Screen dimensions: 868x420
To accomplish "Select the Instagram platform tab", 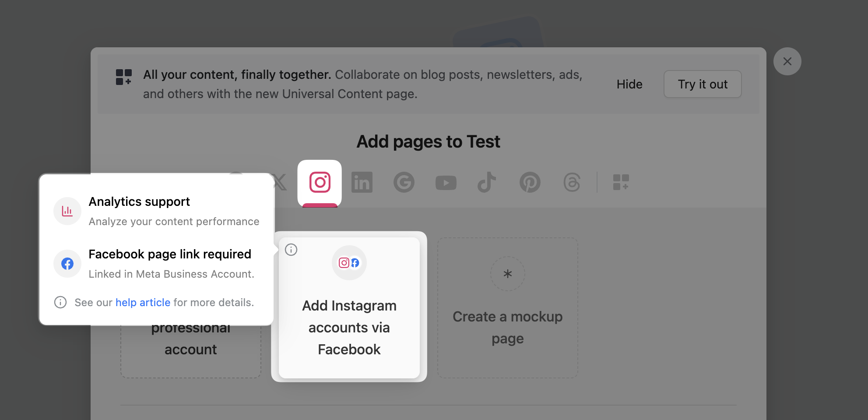I will (320, 183).
